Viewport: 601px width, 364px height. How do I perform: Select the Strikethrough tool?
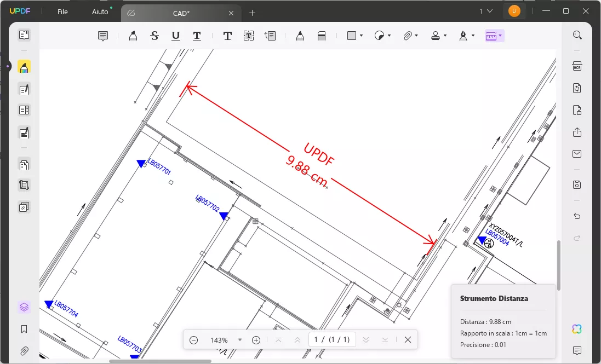click(154, 36)
